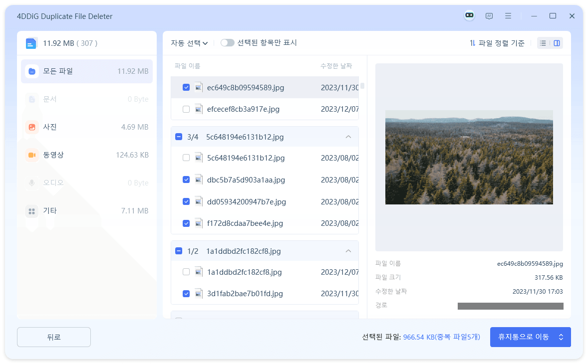Enable 선택된 항목만 표시 toggle
588x364 pixels.
pos(228,43)
